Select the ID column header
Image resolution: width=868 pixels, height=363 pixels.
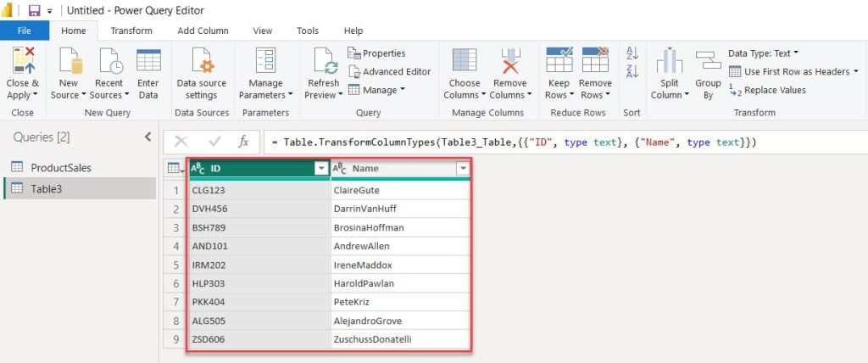click(x=259, y=169)
